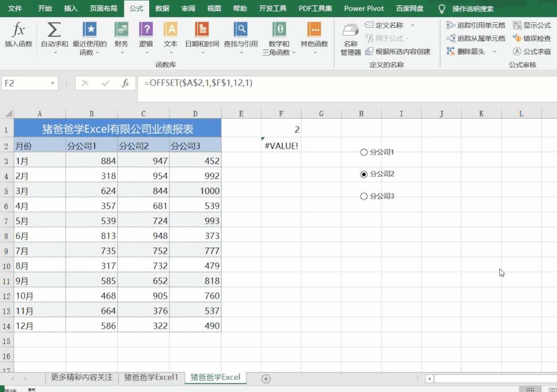Open Recently Used functions (最近使用的函数) star icon

pyautogui.click(x=89, y=30)
